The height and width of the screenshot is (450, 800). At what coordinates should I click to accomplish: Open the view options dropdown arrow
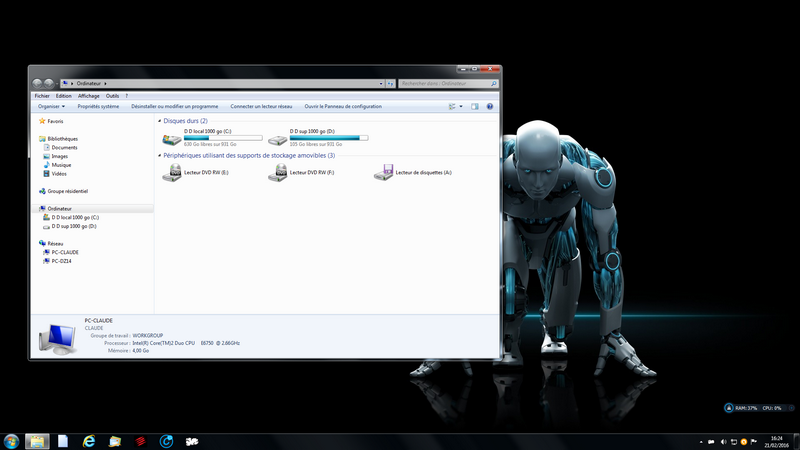tap(462, 106)
